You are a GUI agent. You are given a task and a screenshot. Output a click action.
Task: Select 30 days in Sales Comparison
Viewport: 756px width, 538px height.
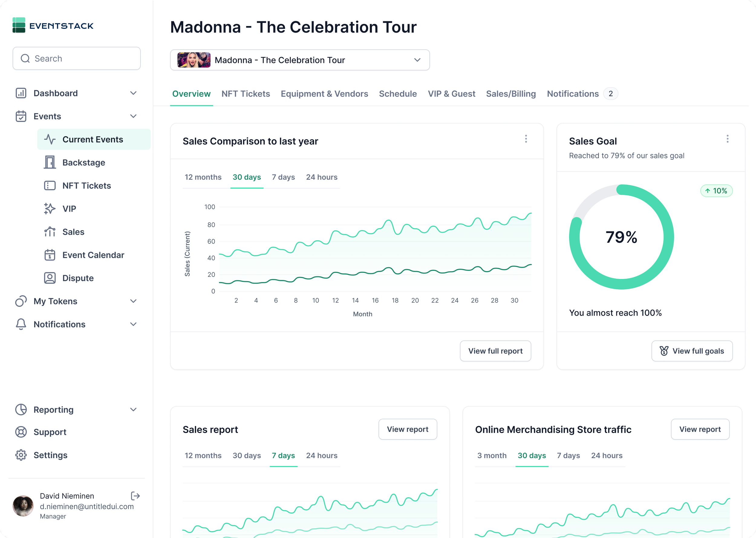point(247,177)
